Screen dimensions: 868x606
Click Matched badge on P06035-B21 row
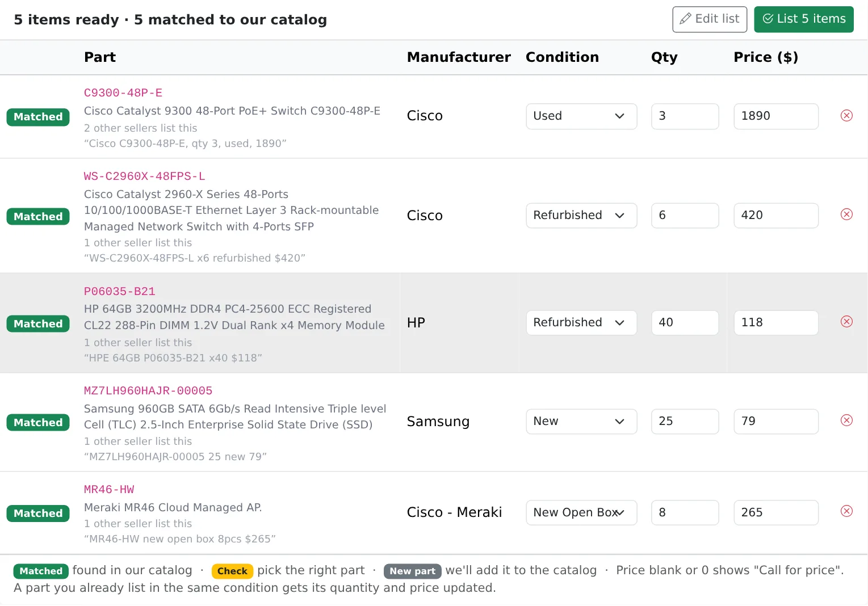tap(38, 324)
